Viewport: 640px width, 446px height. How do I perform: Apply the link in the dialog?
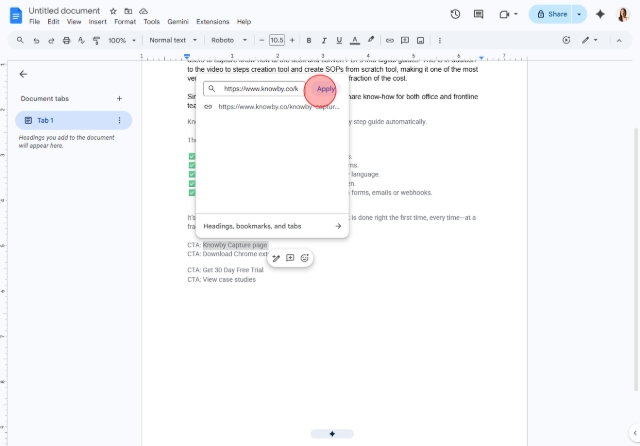pos(325,89)
